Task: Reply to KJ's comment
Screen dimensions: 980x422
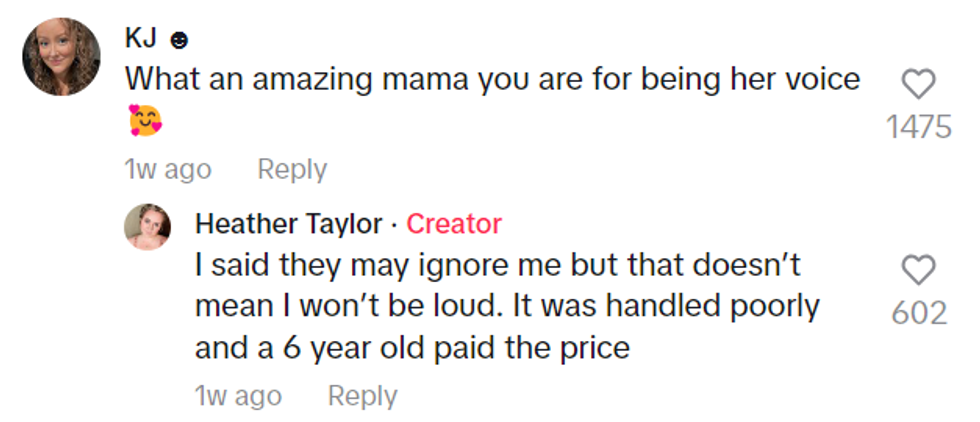Action: click(292, 170)
